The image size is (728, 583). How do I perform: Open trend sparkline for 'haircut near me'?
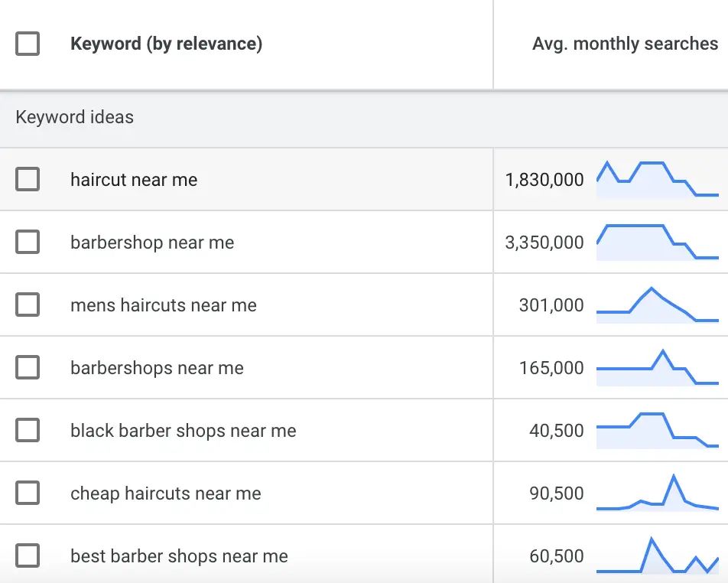coord(658,179)
